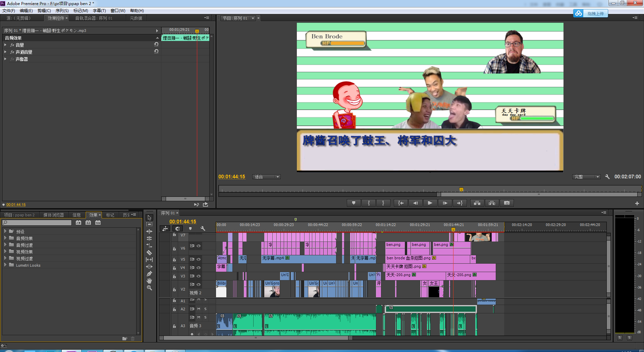Step forward one frame
The width and height of the screenshot is (644, 352).
coord(445,203)
